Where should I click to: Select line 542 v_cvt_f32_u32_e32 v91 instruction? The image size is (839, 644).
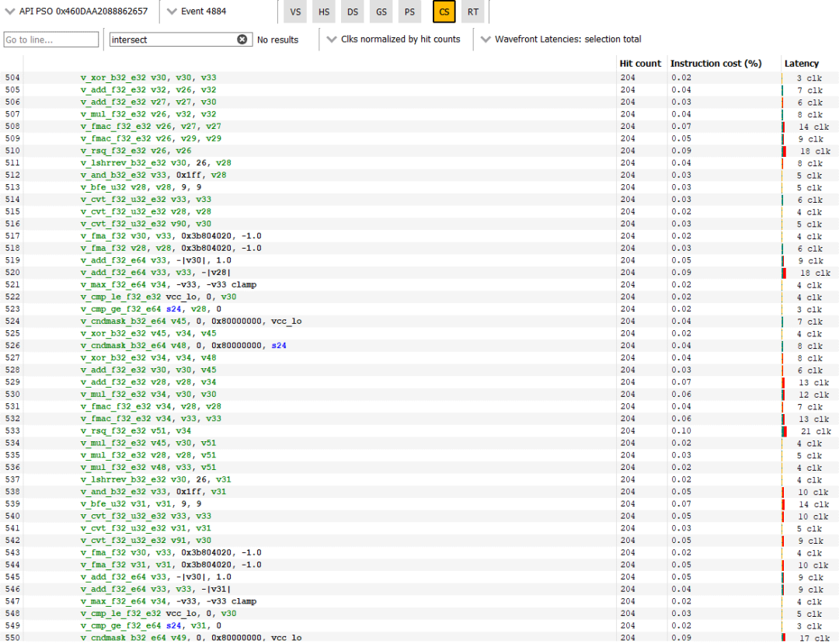point(145,540)
